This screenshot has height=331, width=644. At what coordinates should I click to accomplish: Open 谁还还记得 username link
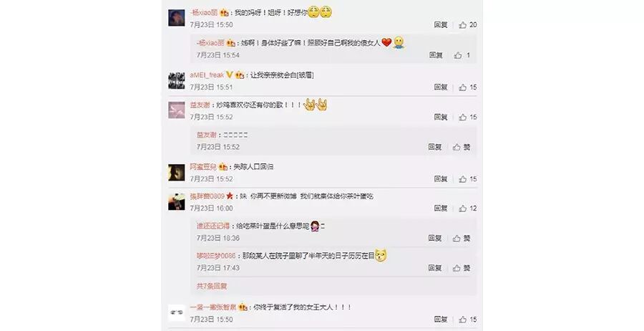(213, 226)
